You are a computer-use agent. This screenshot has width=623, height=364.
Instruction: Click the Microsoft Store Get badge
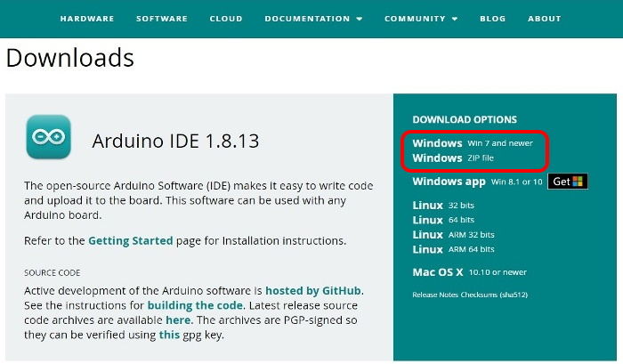click(568, 182)
